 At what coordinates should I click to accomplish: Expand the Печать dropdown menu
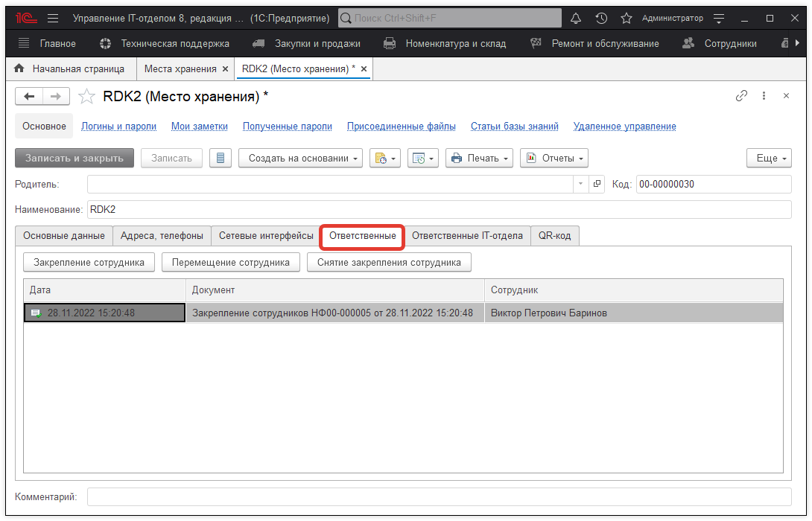(479, 158)
